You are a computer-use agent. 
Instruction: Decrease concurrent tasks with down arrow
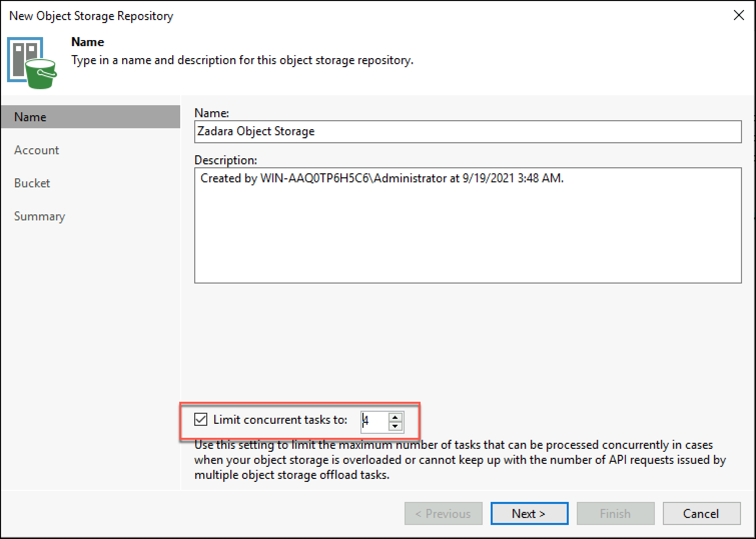[x=396, y=426]
